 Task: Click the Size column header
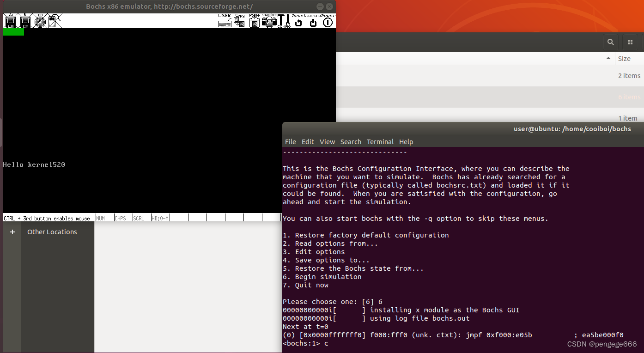pyautogui.click(x=624, y=59)
